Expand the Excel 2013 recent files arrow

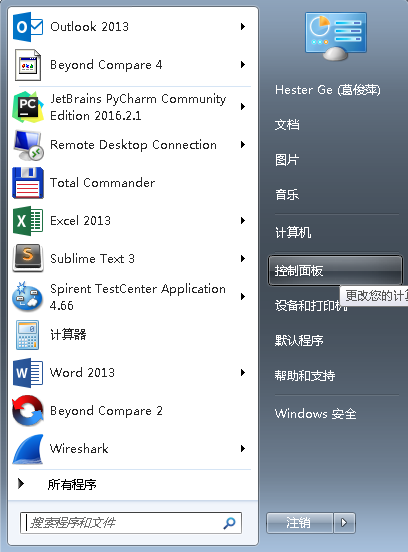[x=243, y=221]
